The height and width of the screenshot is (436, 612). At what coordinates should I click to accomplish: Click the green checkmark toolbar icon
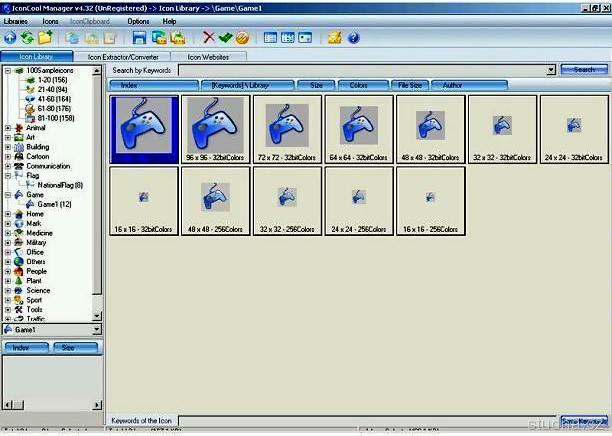(x=226, y=38)
